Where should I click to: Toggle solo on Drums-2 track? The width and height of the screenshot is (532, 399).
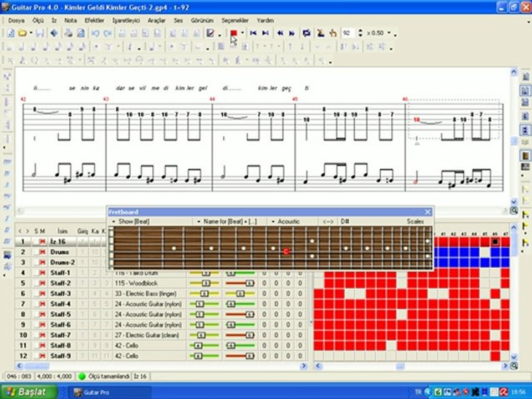36,263
